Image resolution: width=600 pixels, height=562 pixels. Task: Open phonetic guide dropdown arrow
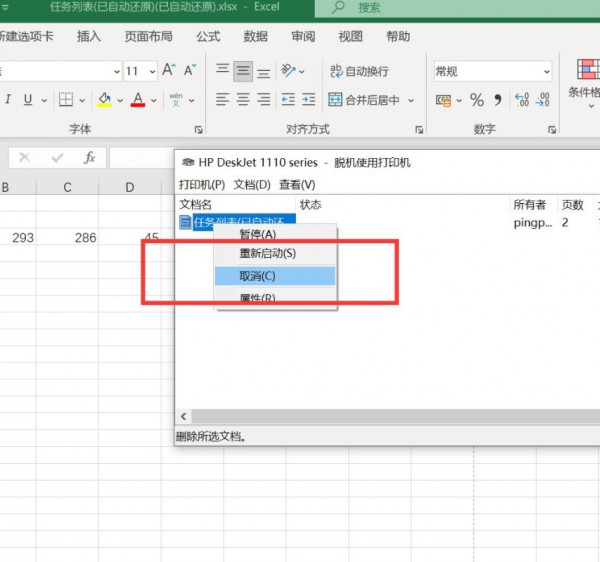192,100
